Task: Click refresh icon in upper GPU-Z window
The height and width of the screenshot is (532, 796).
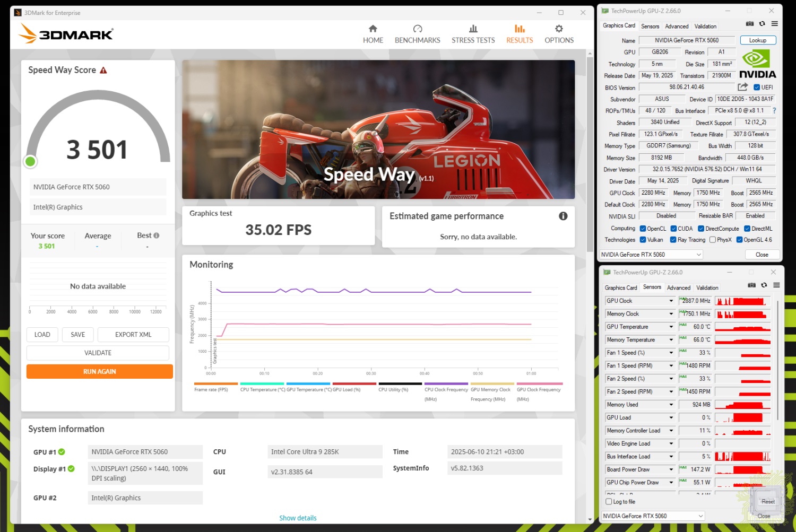Action: (762, 24)
